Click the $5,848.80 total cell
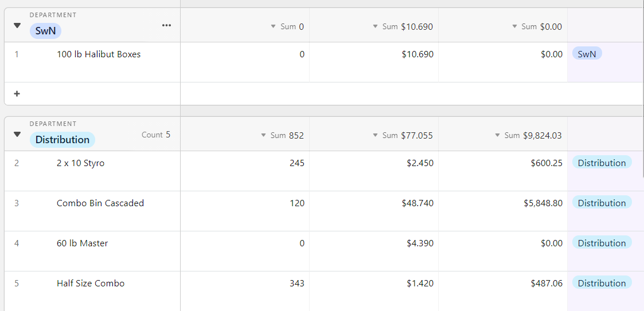This screenshot has height=311, width=644. (503, 211)
